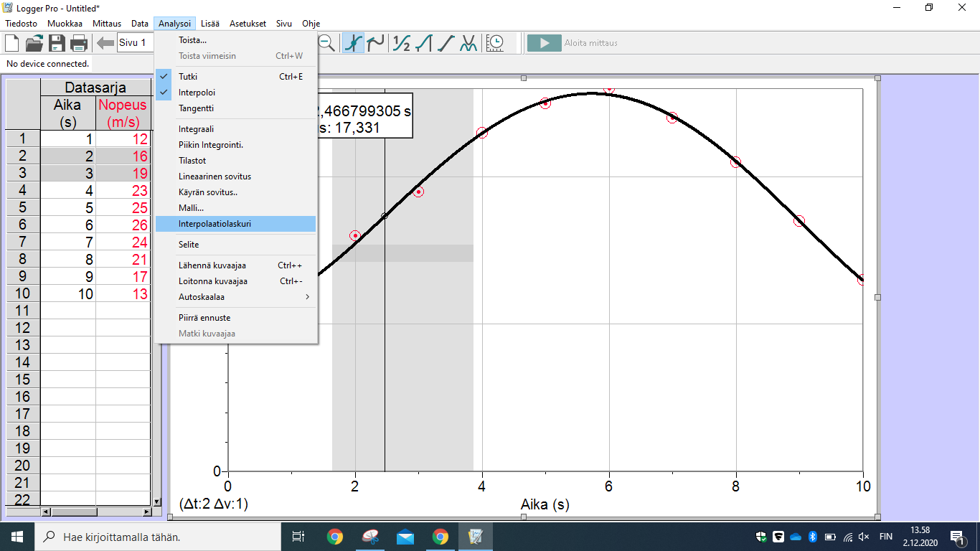Viewport: 980px width, 551px height.
Task: Open Malli... from the menu
Action: [235, 208]
